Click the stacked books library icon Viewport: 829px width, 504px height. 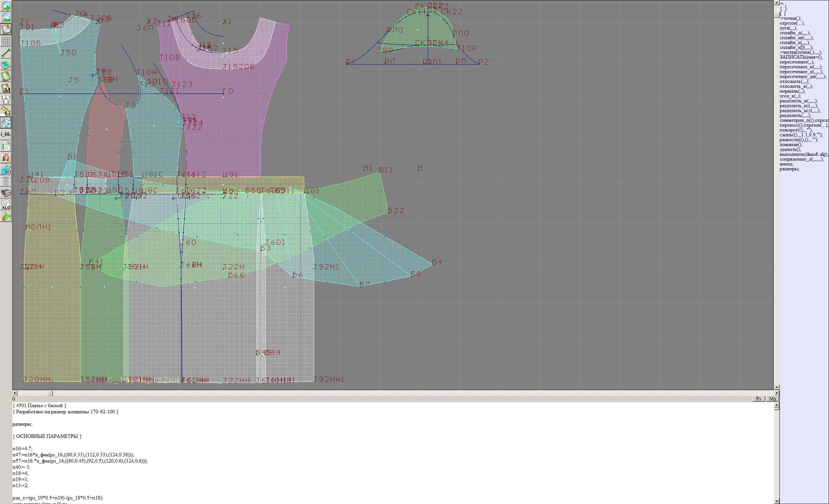coord(6,193)
